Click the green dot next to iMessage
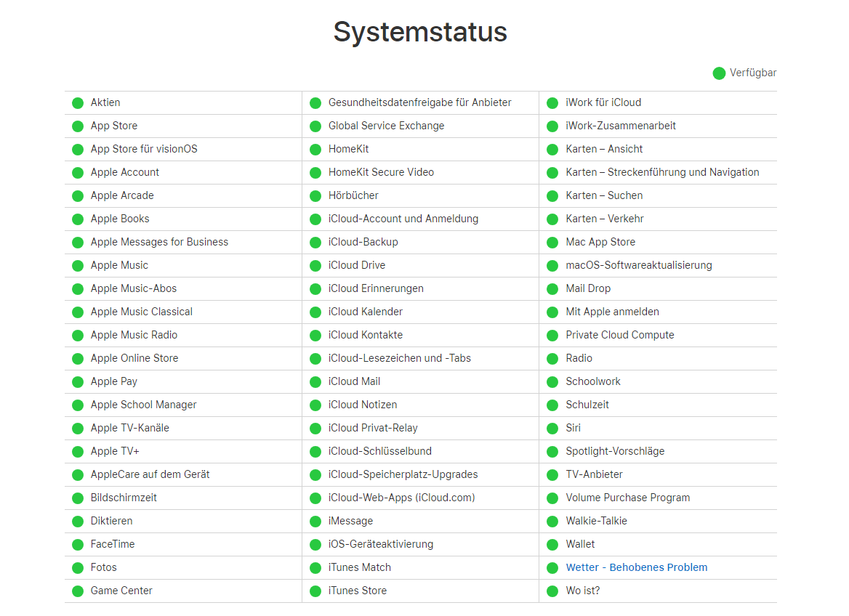 315,521
